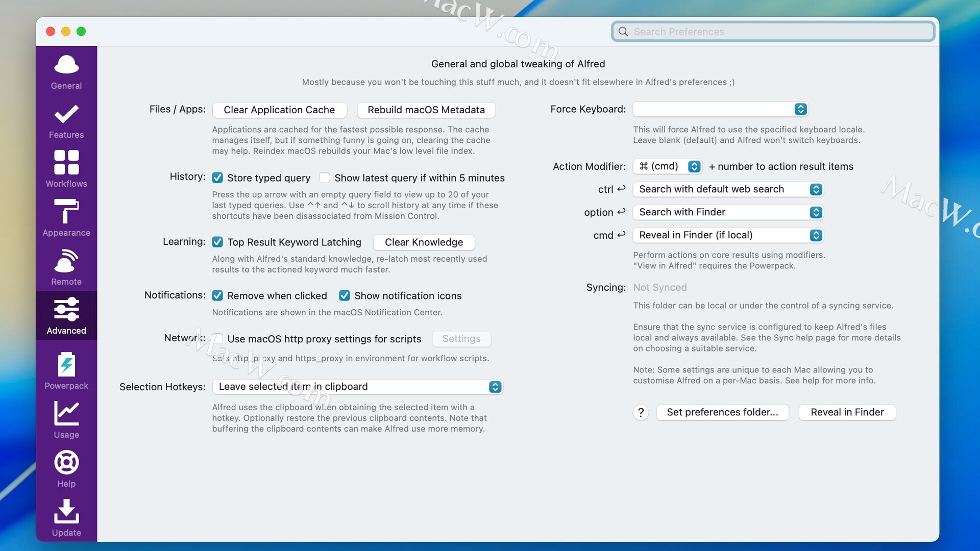Click the Update download icon

click(x=66, y=511)
